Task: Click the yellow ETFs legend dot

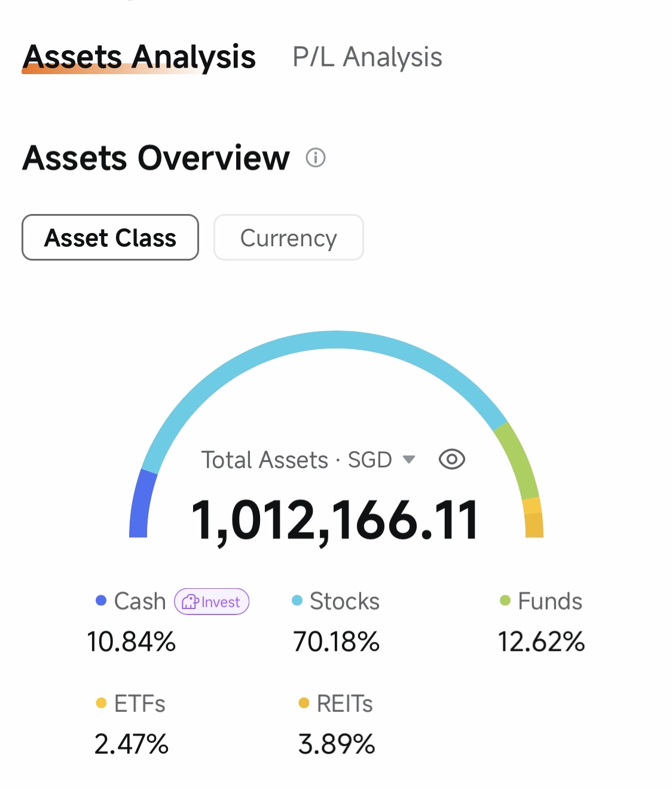Action: click(x=101, y=703)
